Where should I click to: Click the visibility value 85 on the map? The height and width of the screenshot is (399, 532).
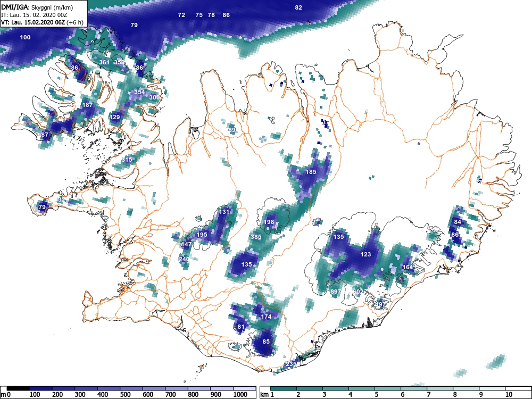point(266,342)
